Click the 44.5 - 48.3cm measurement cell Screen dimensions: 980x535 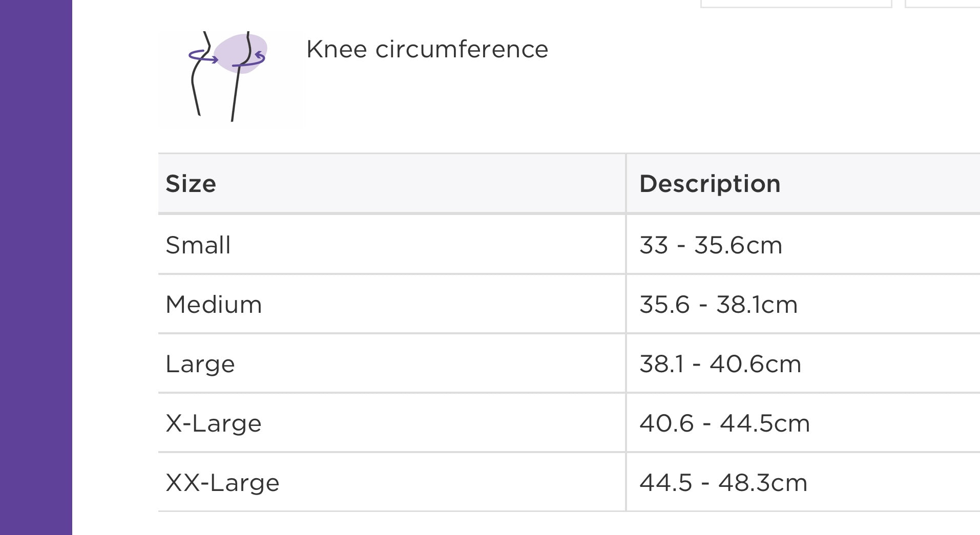(x=723, y=482)
